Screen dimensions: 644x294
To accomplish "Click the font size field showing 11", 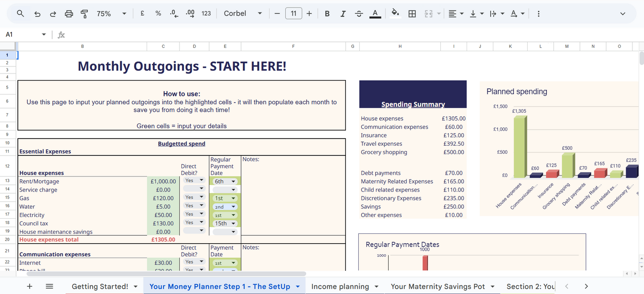I will pos(293,14).
